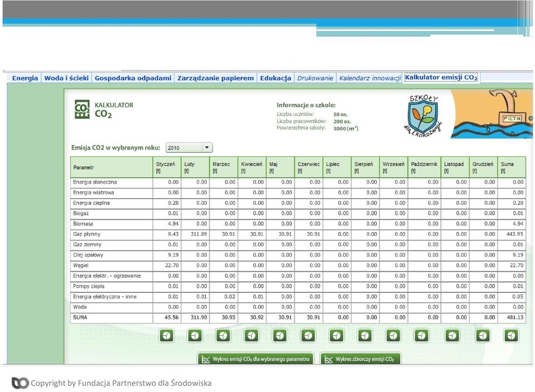The height and width of the screenshot is (392, 535).
Task: Select the Energia wiatrowa row label
Action: tap(94, 192)
